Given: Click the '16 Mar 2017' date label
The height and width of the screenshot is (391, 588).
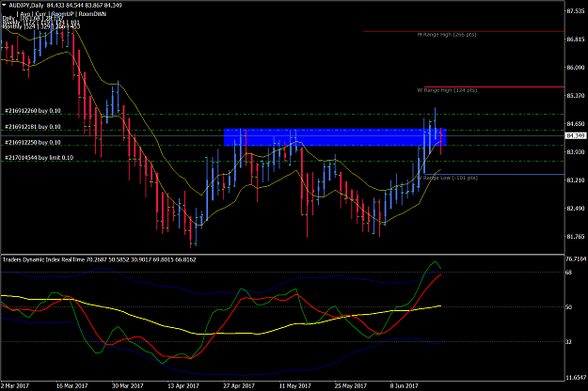Looking at the screenshot, I should [x=72, y=385].
